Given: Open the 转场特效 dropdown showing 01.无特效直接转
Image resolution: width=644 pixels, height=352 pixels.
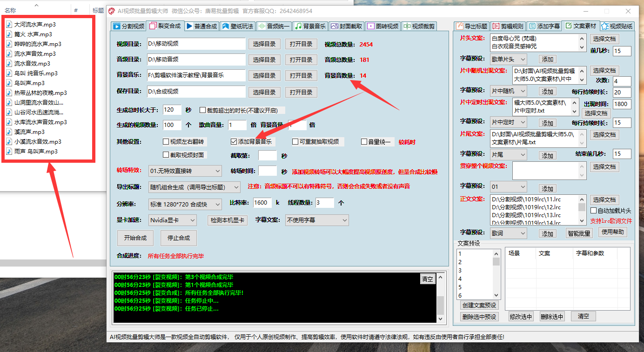Looking at the screenshot, I should coord(185,171).
